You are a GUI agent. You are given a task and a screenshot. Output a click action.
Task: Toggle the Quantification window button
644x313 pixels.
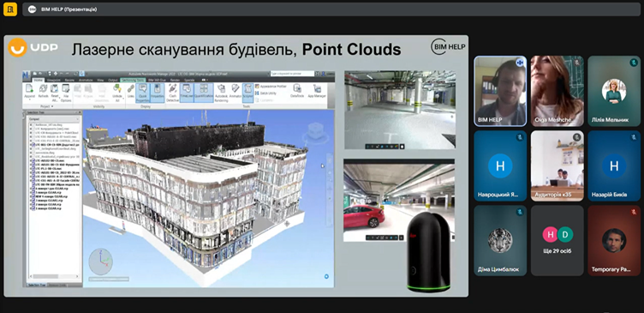pyautogui.click(x=204, y=93)
